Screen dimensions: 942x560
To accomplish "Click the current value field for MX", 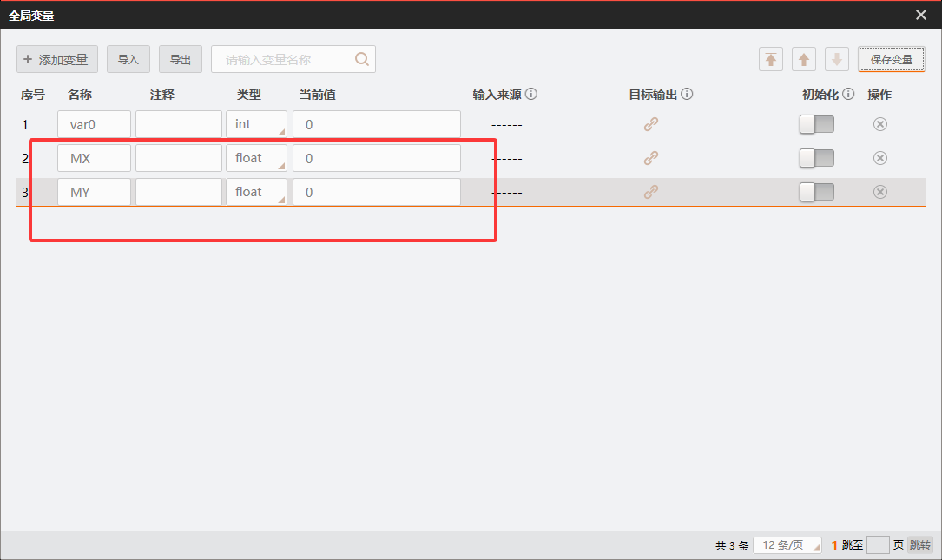I will coord(377,158).
